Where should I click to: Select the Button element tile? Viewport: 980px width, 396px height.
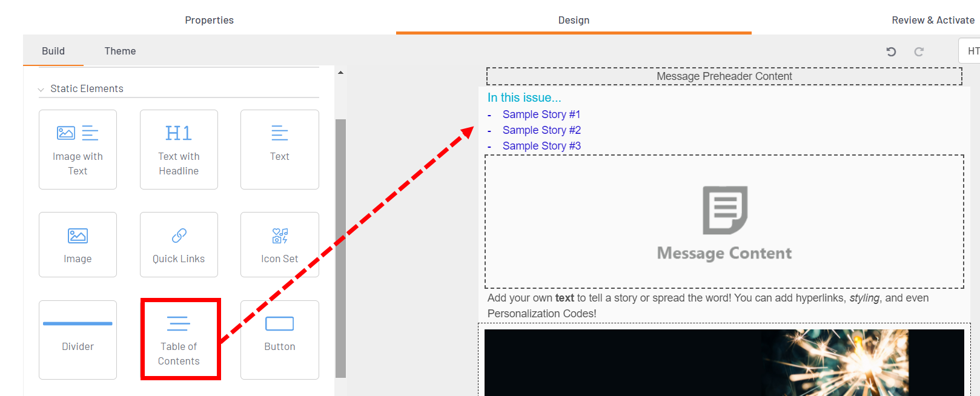(x=279, y=340)
